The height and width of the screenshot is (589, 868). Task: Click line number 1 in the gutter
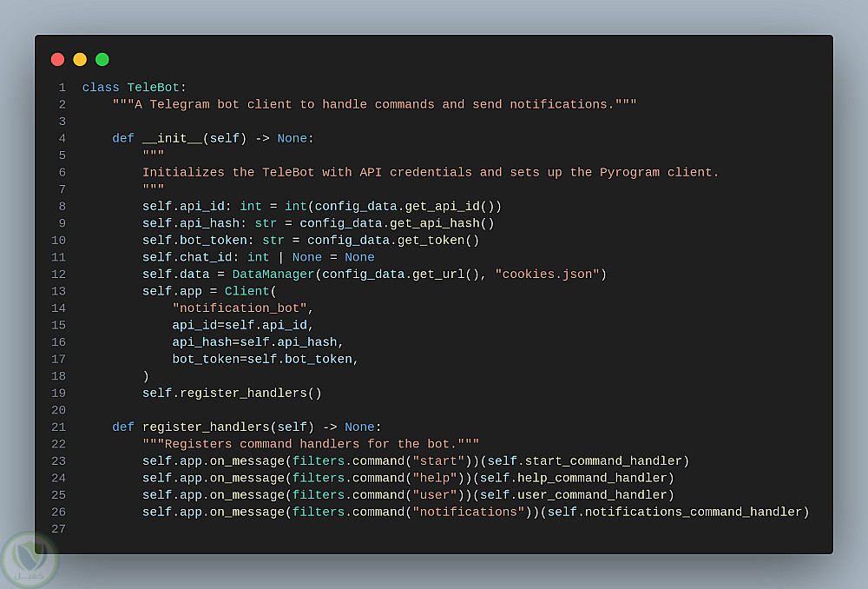[62, 88]
